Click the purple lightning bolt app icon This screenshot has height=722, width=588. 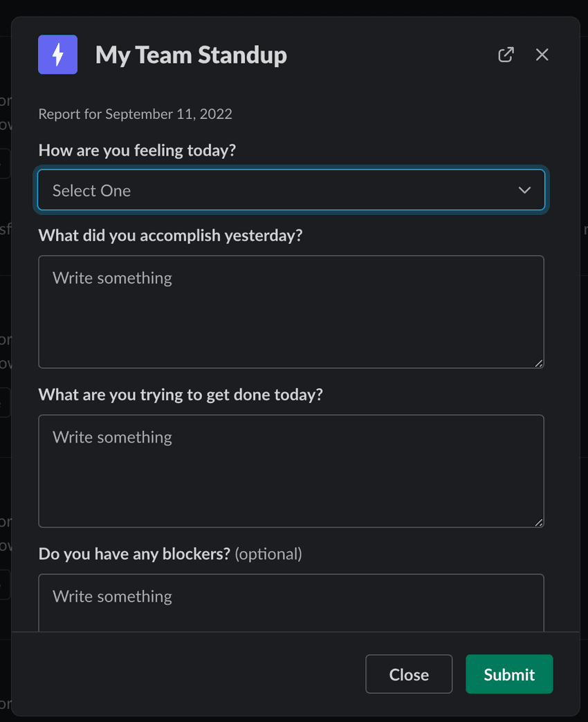[x=57, y=55]
